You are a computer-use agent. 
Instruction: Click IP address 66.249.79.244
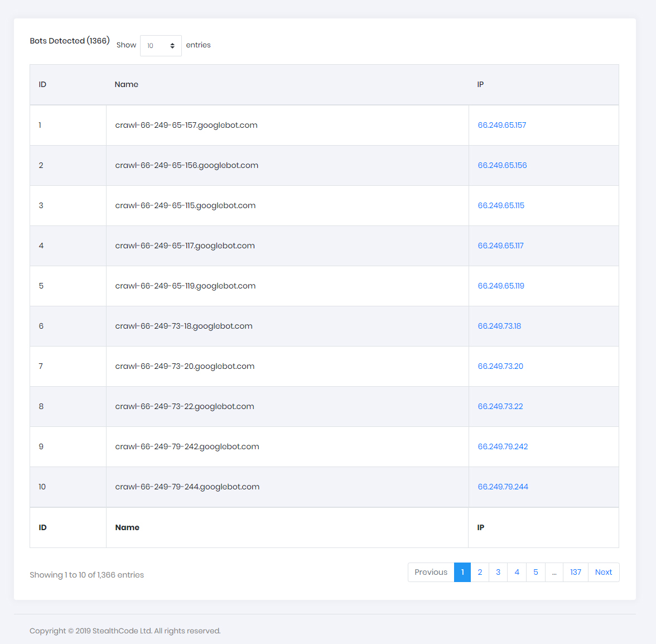pyautogui.click(x=503, y=487)
